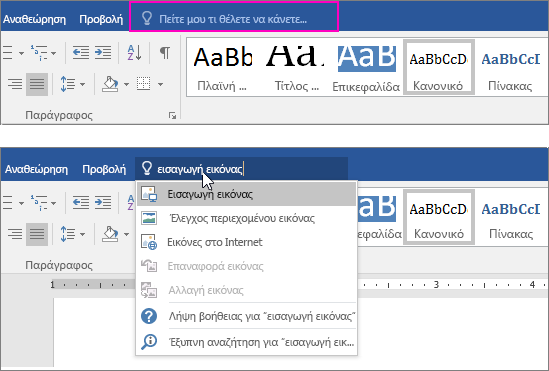Align text right in the lower ribbon
The width and height of the screenshot is (549, 371).
click(x=15, y=234)
